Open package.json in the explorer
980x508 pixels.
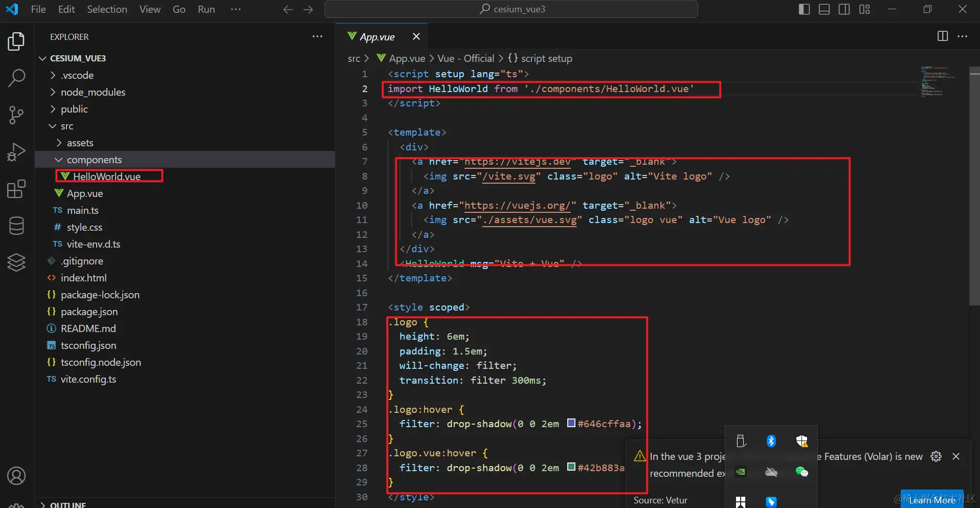click(89, 312)
